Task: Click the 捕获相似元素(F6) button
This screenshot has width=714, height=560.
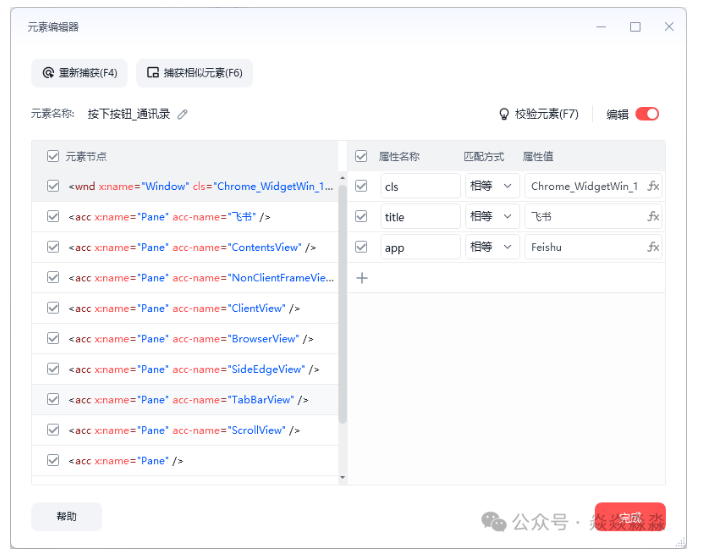Action: 194,73
